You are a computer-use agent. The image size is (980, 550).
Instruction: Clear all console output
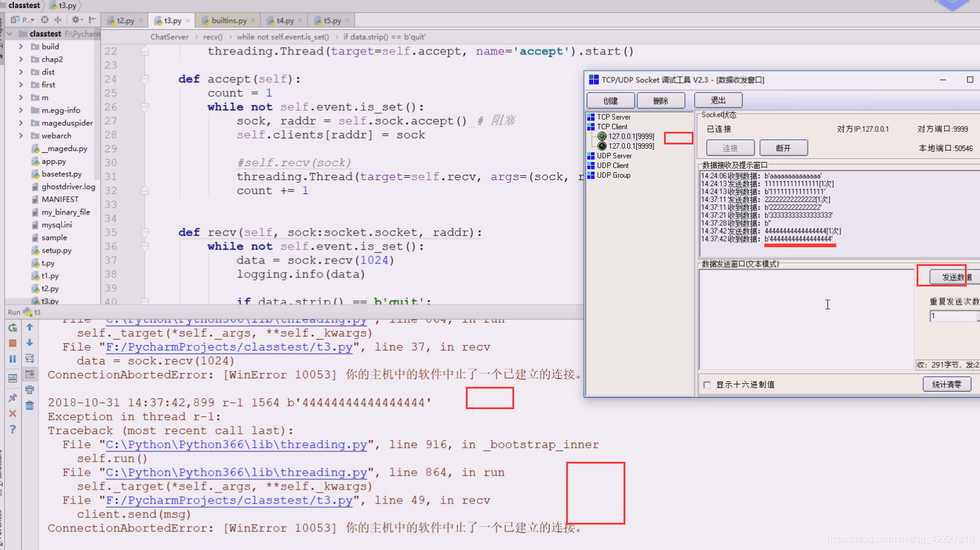30,406
